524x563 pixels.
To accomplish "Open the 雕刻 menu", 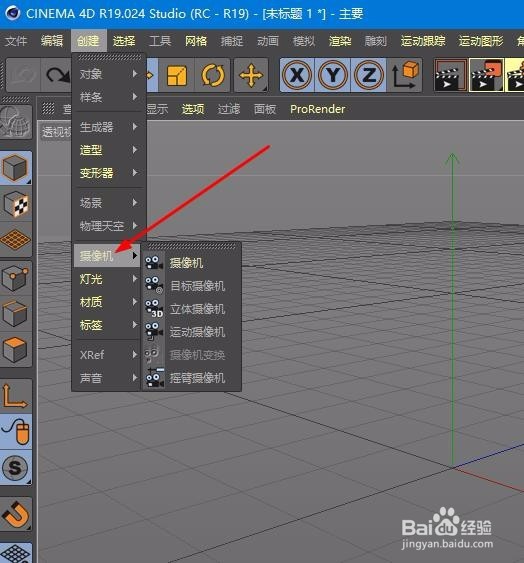I will (x=376, y=41).
